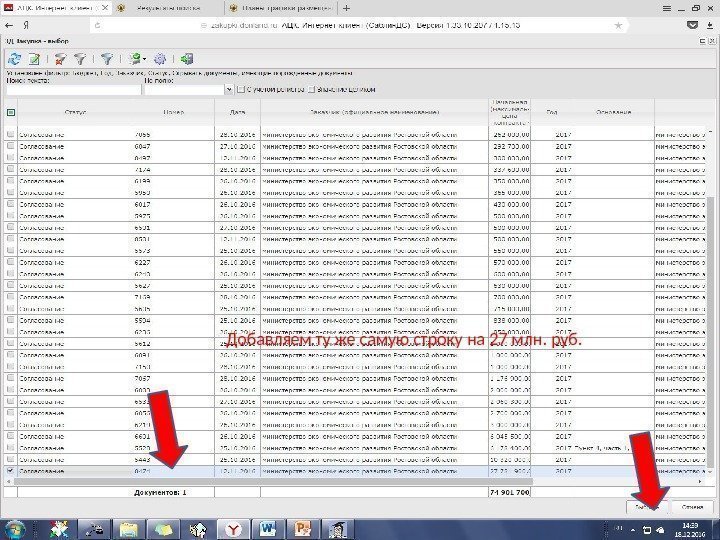Sort by 'Статус' column header
720x540 pixels.
pos(75,112)
